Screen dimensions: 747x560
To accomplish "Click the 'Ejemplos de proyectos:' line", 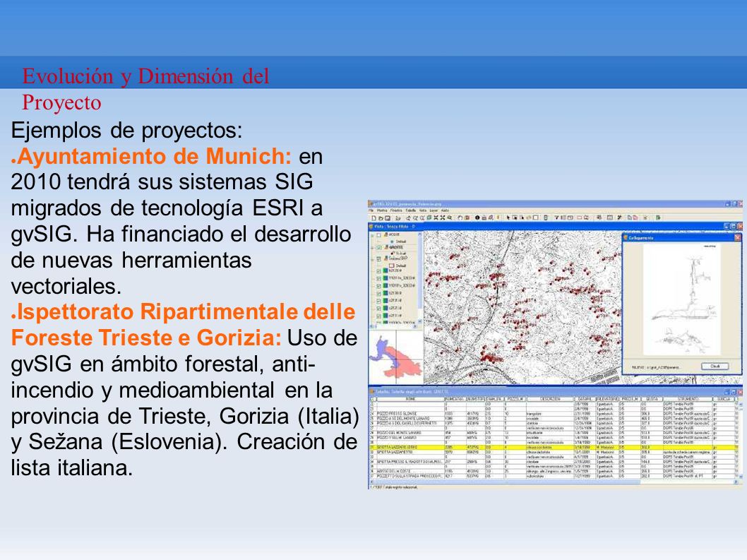I will point(126,131).
